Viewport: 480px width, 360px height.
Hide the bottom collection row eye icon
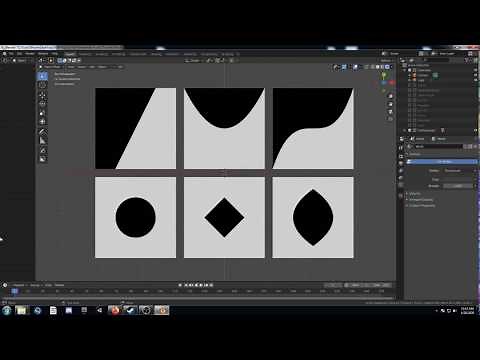tap(476, 130)
